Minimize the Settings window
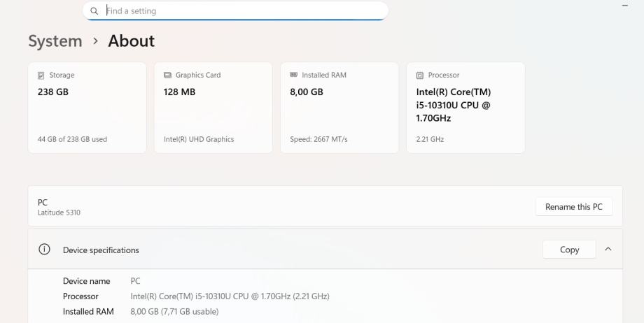 pyautogui.click(x=624, y=6)
